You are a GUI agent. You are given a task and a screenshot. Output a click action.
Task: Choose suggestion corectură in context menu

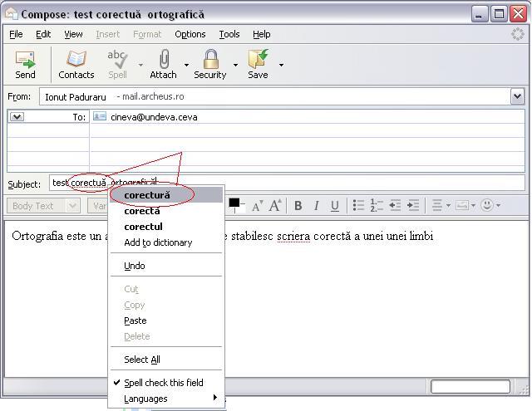click(166, 195)
